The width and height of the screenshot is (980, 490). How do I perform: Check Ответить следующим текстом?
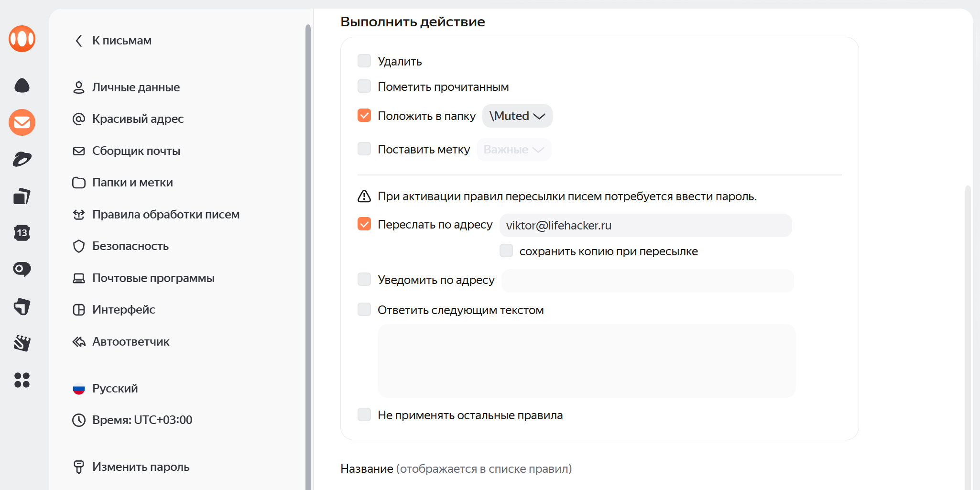[364, 309]
